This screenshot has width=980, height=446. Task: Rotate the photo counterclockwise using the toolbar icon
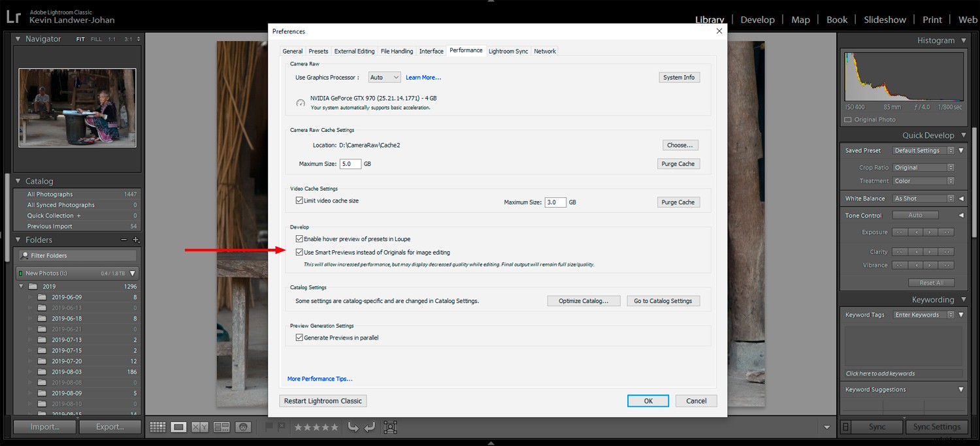coord(353,426)
